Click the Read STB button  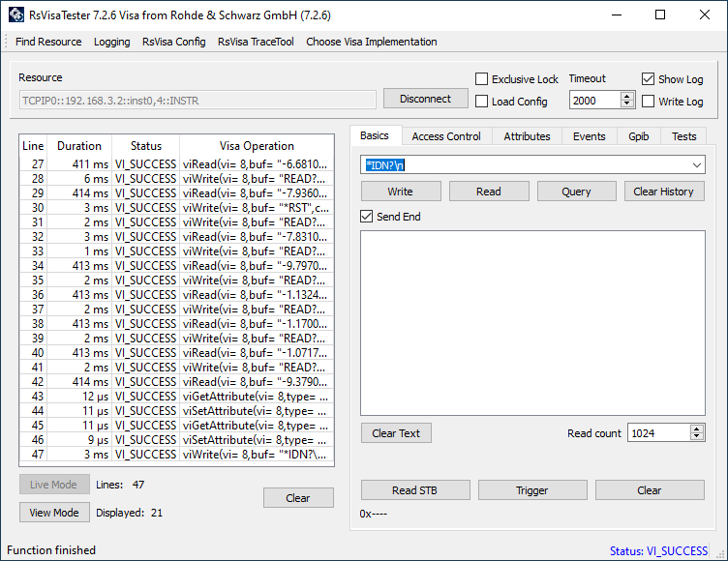415,490
